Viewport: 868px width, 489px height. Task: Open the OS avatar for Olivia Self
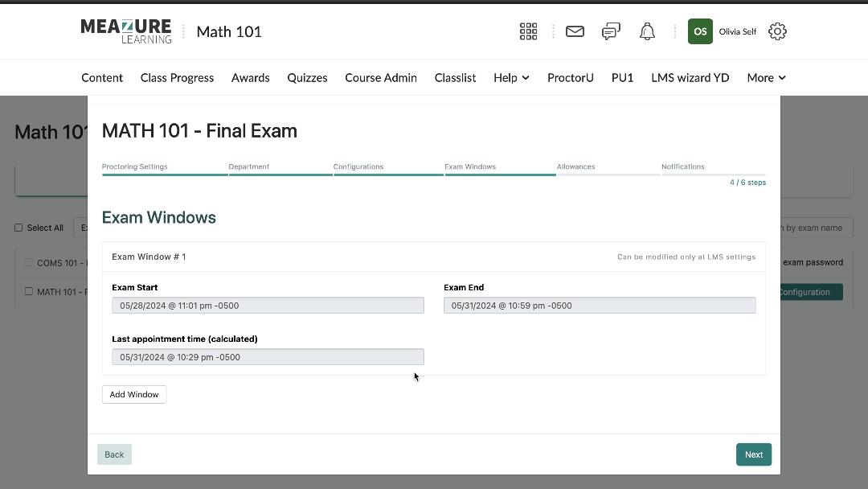(699, 31)
